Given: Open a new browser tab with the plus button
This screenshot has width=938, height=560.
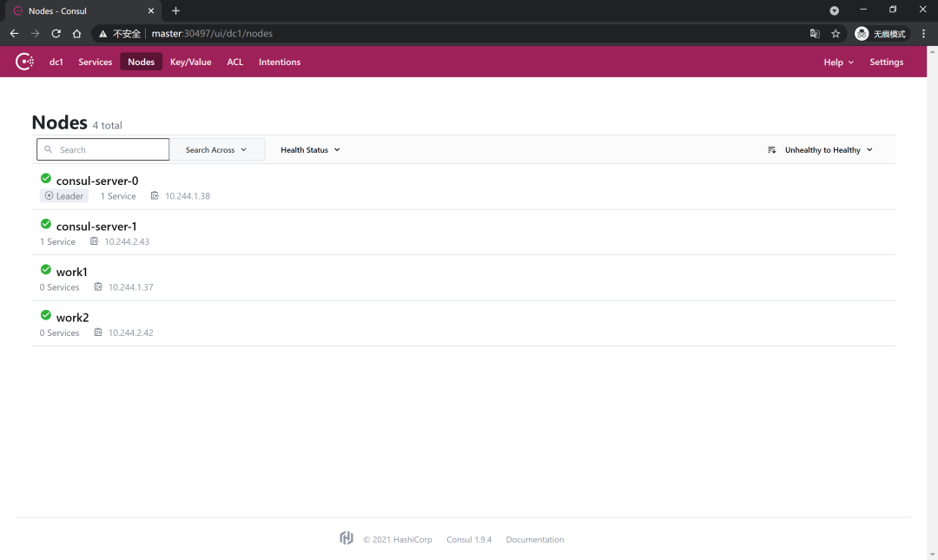Looking at the screenshot, I should (x=175, y=10).
